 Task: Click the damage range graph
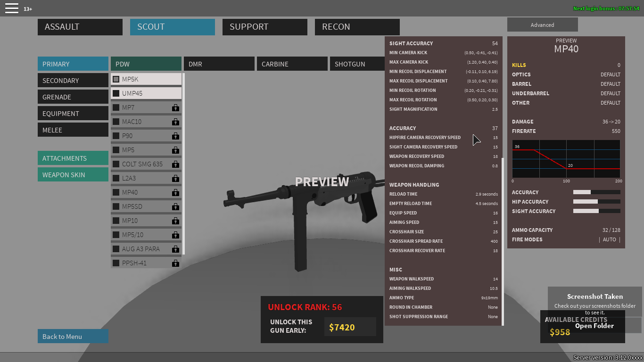pyautogui.click(x=566, y=159)
